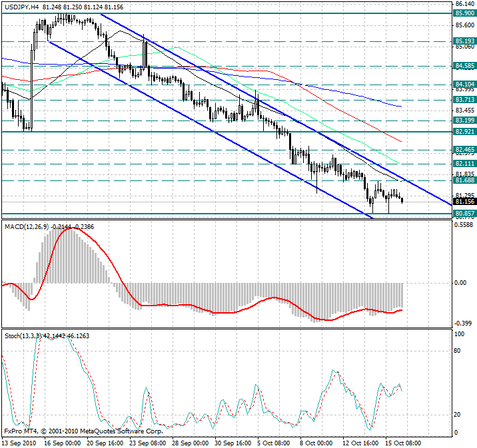Click the FxPro MT4 copyright text
Viewport: 477px width, 448px height.
click(84, 431)
